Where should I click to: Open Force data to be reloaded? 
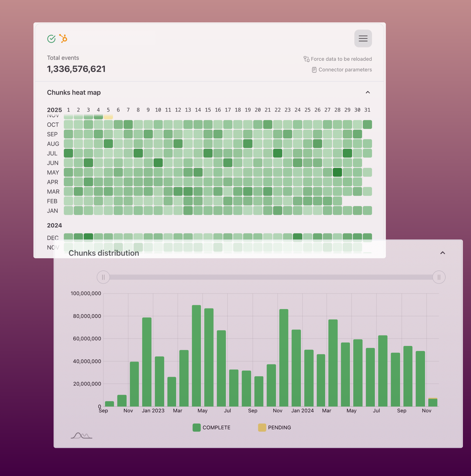pyautogui.click(x=341, y=59)
